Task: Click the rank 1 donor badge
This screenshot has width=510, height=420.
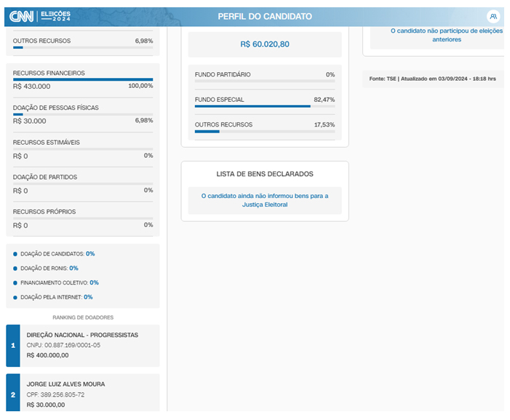Action: (12, 346)
